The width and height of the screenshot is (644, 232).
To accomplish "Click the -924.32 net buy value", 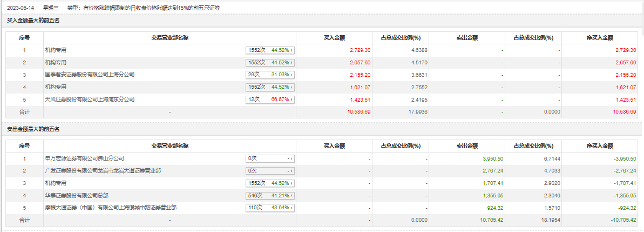I will click(627, 208).
